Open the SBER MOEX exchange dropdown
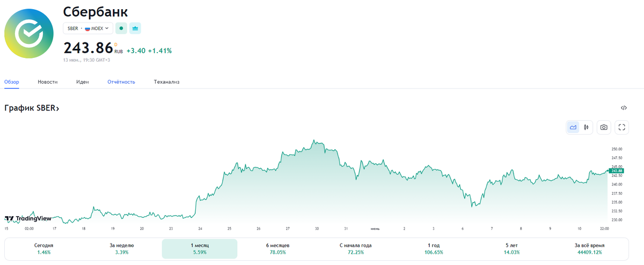This screenshot has height=265, width=644. 88,28
